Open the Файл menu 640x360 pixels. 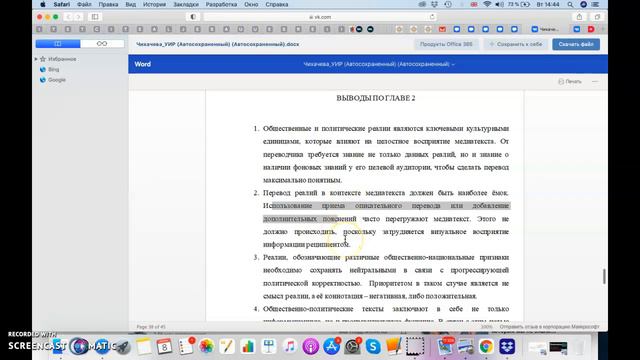pos(84,4)
